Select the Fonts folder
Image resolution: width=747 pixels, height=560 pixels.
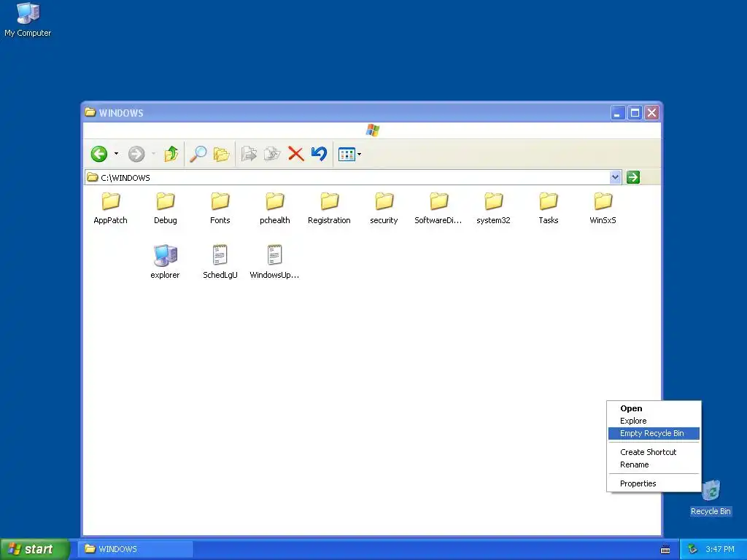[220, 208]
